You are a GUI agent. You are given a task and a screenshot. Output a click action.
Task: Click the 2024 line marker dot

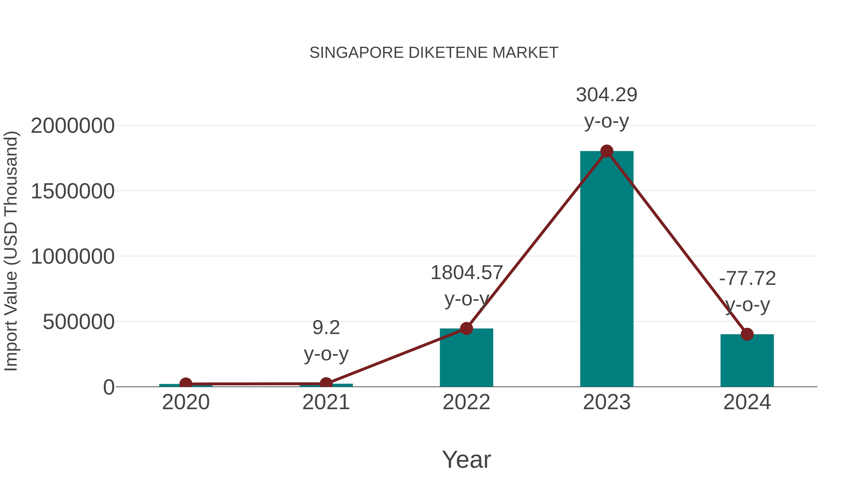pos(747,334)
